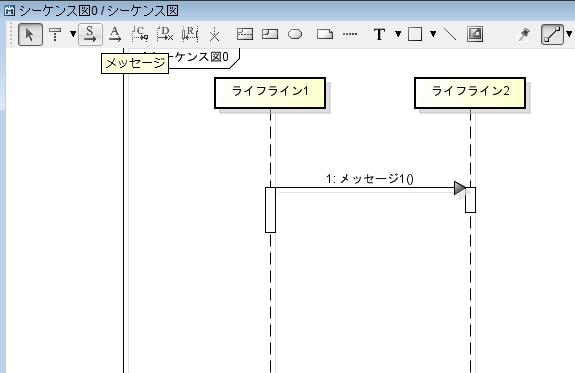Click the 1: メッセージ1() message label
Image resolution: width=575 pixels, height=373 pixels.
coord(370,179)
